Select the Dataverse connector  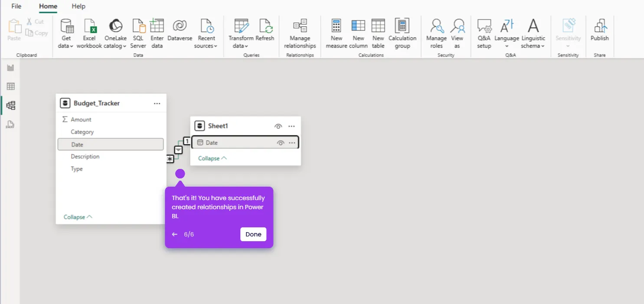[180, 30]
